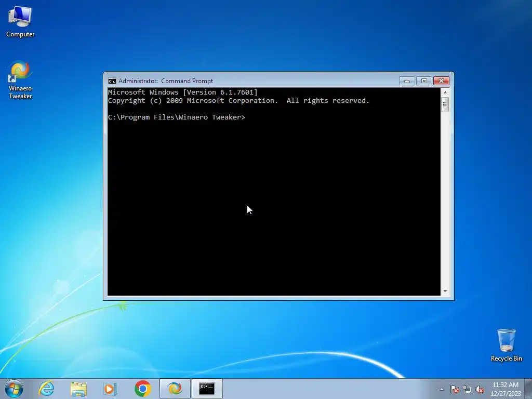Select the Winaero Tweaker desktop shortcut
The height and width of the screenshot is (399, 532).
(x=20, y=80)
